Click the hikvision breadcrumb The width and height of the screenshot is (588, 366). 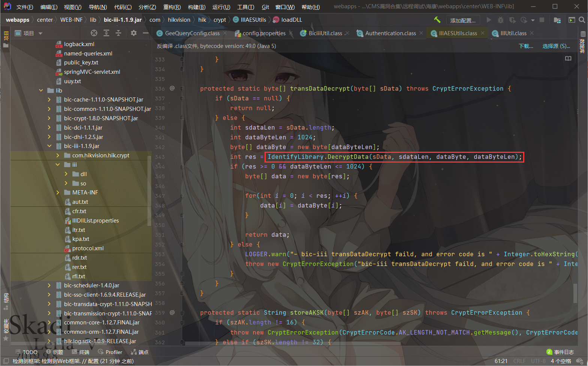click(x=179, y=20)
